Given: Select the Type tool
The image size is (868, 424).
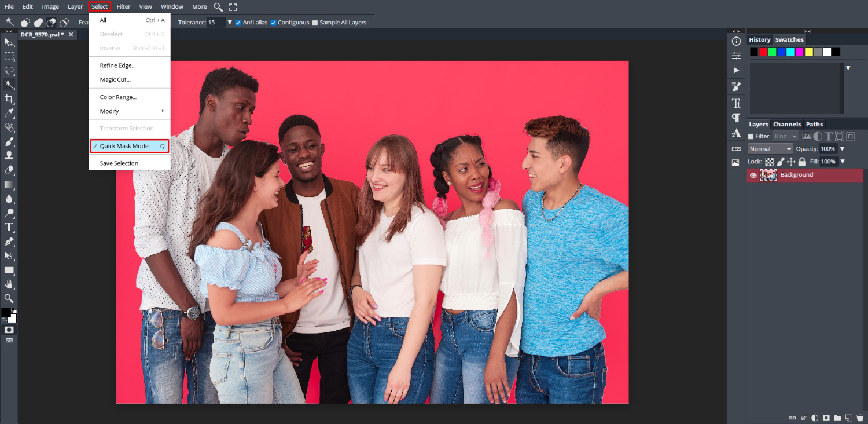Looking at the screenshot, I should pos(9,227).
